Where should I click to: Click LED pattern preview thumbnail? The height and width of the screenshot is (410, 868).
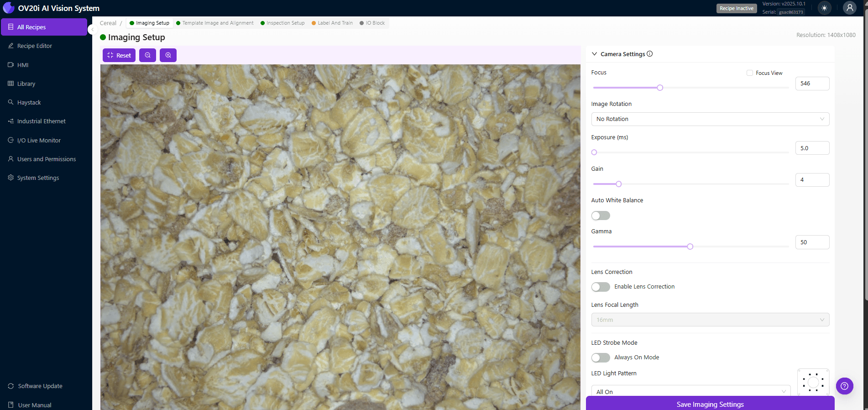tap(813, 383)
